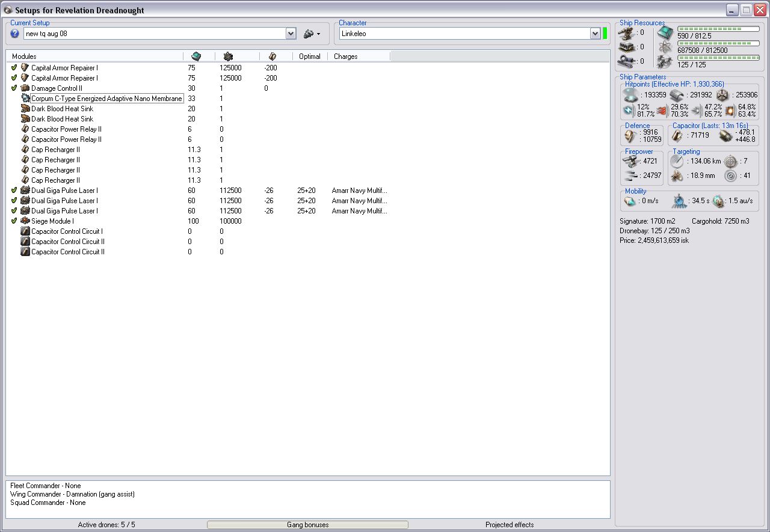Open the ship setup tools dropdown menu
770x532 pixels.
click(312, 34)
